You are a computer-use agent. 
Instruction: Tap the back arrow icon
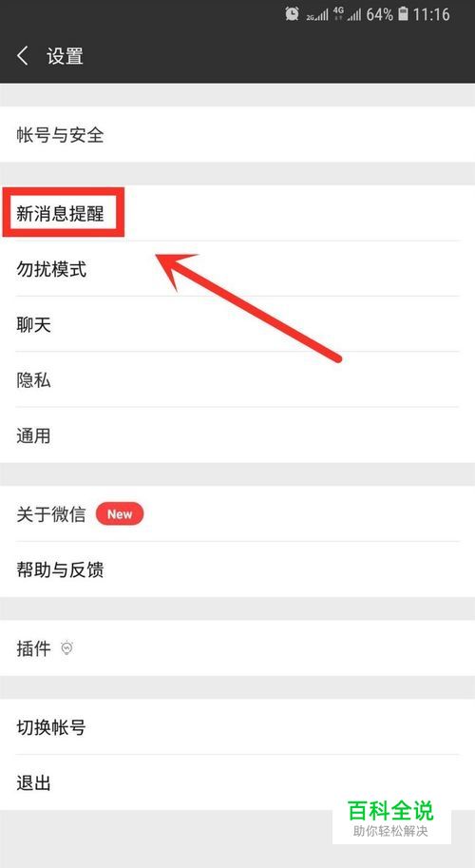(x=22, y=56)
